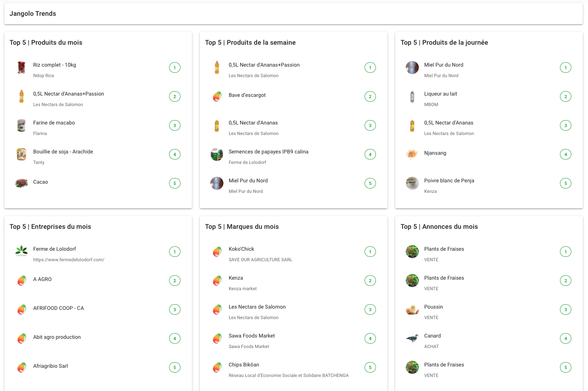Select the Sawa Foods Market brand logo
Image resolution: width=588 pixels, height=391 pixels.
pos(217,338)
